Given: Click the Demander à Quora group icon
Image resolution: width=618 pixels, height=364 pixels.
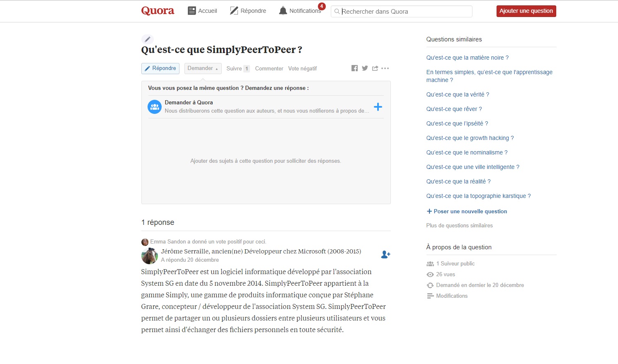Looking at the screenshot, I should point(155,107).
